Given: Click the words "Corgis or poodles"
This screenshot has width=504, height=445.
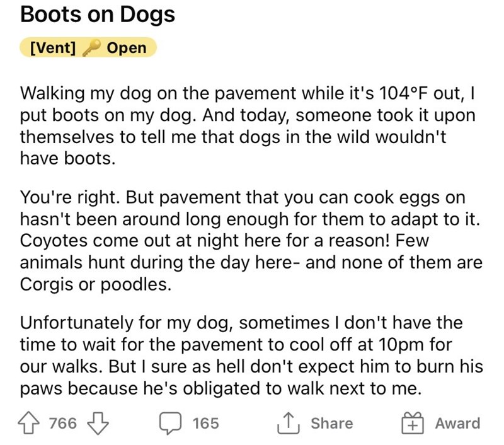Looking at the screenshot, I should tap(96, 283).
